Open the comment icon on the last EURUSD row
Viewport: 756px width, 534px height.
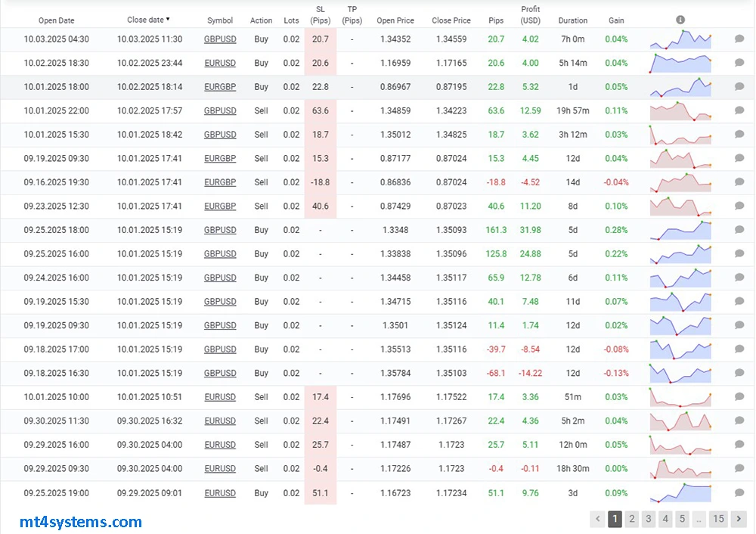[x=739, y=492]
